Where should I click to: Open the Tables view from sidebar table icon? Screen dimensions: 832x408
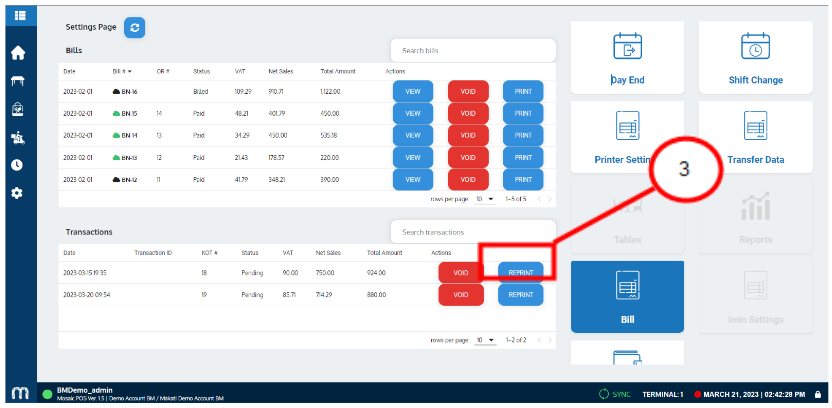click(x=18, y=81)
